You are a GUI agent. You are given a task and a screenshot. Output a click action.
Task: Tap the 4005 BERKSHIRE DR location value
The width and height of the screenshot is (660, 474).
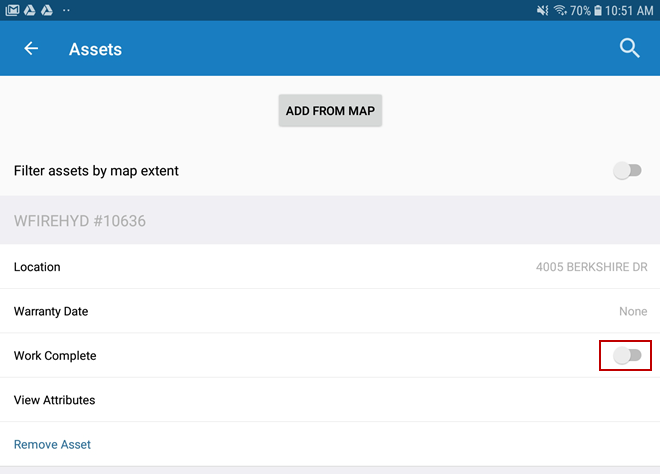(x=591, y=267)
